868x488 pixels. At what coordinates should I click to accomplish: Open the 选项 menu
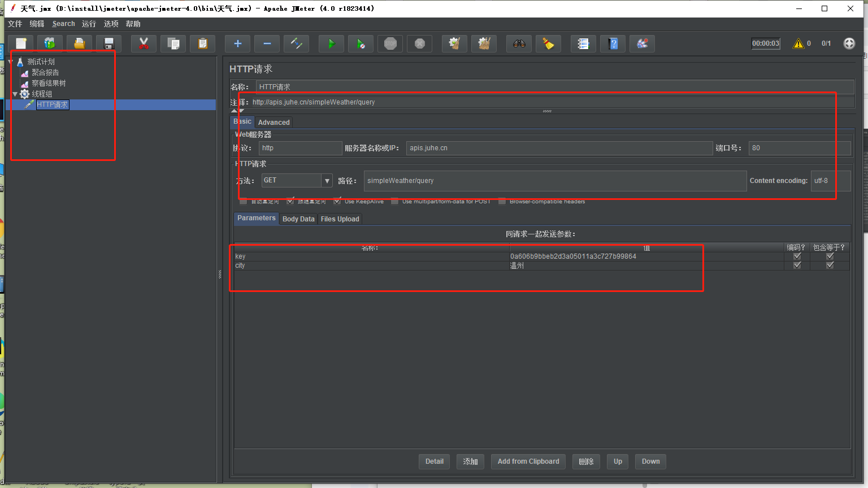111,24
